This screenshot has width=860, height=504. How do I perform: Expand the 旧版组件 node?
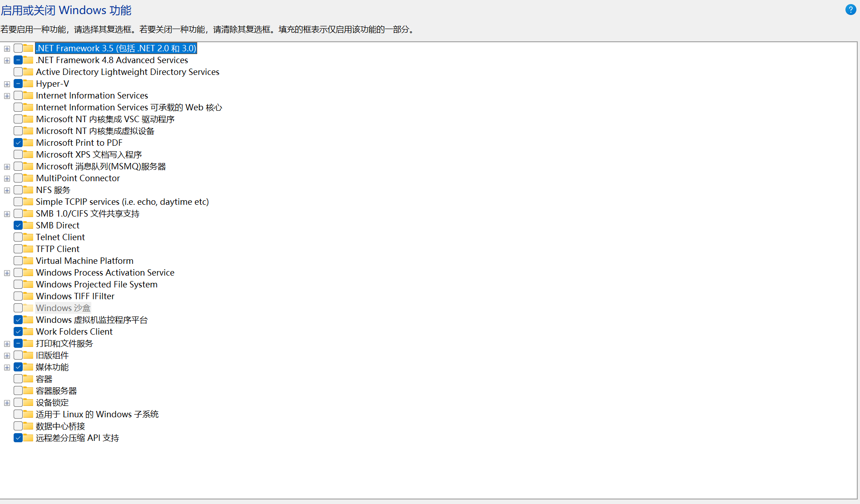point(7,356)
